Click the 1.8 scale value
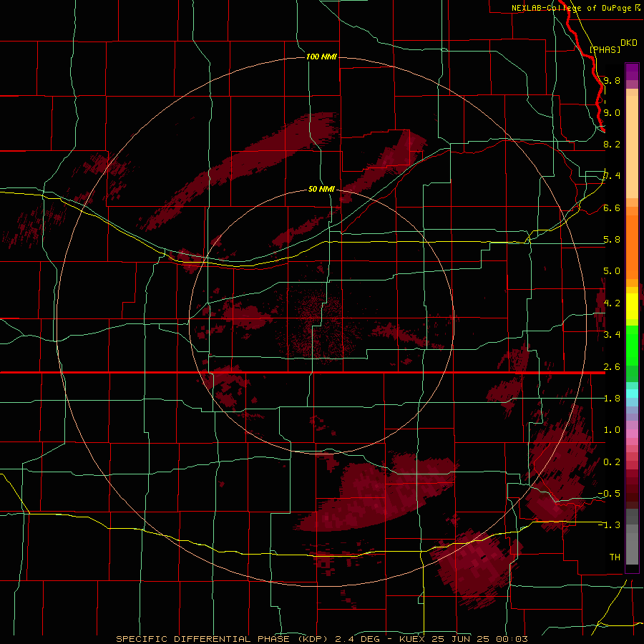The width and height of the screenshot is (644, 644). 612,399
